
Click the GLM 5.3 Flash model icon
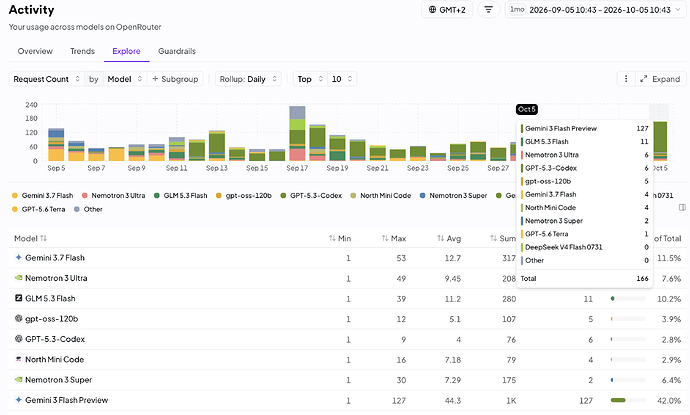(18, 298)
